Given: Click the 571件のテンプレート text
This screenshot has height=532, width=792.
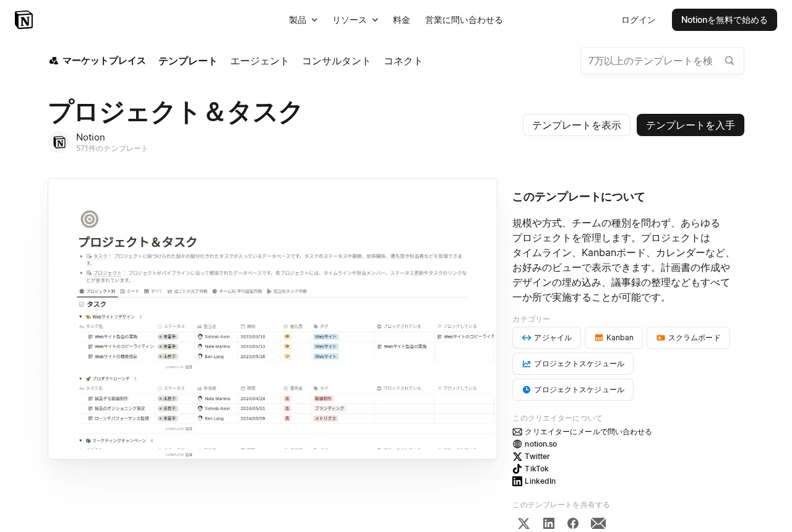Looking at the screenshot, I should tap(113, 148).
